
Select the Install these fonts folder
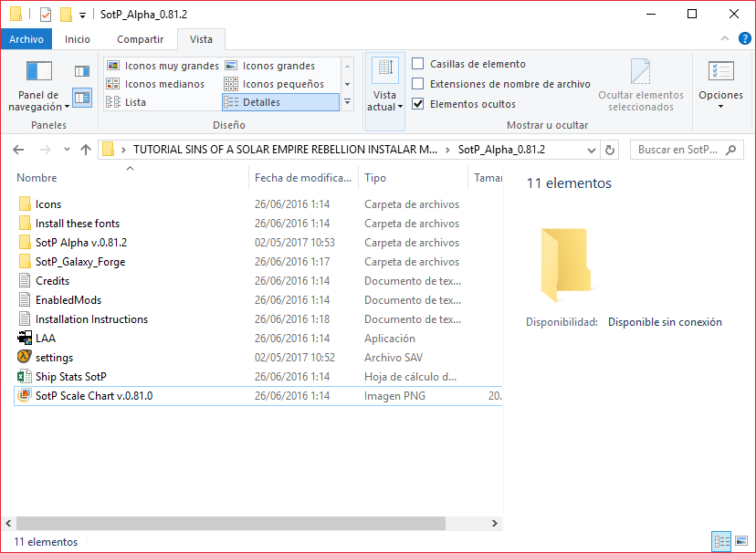258,224
